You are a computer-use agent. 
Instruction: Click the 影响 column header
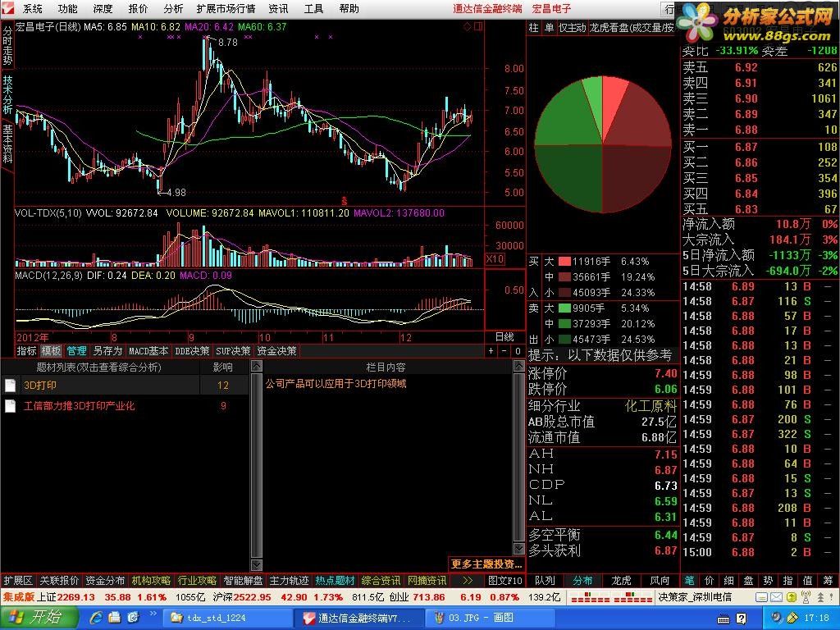coord(223,367)
